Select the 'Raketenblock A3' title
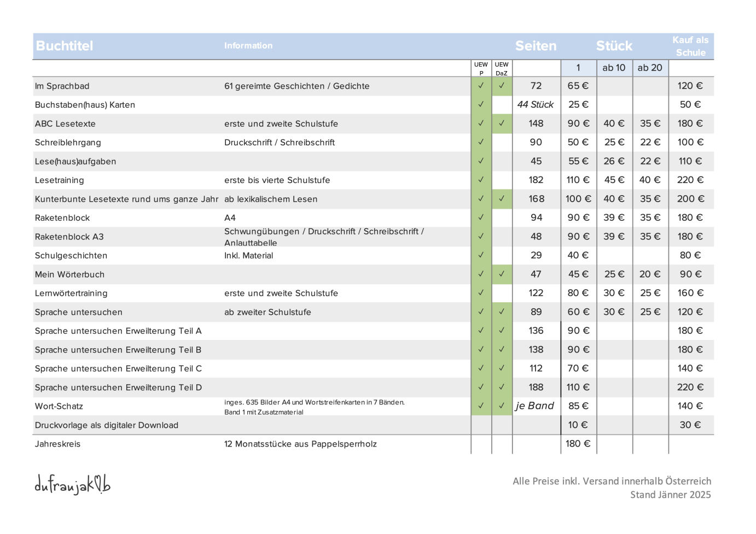The image size is (756, 534). [69, 237]
